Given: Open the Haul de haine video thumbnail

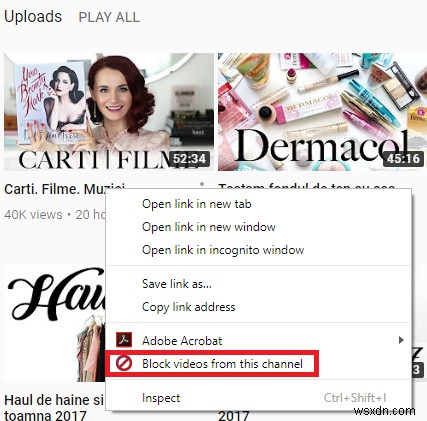Looking at the screenshot, I should [x=55, y=323].
